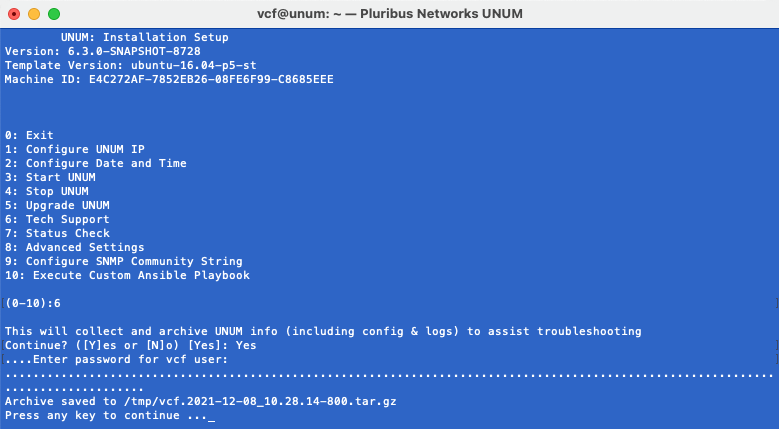Click the '2: Configure Date and Time' entry
The height and width of the screenshot is (429, 779).
95,163
